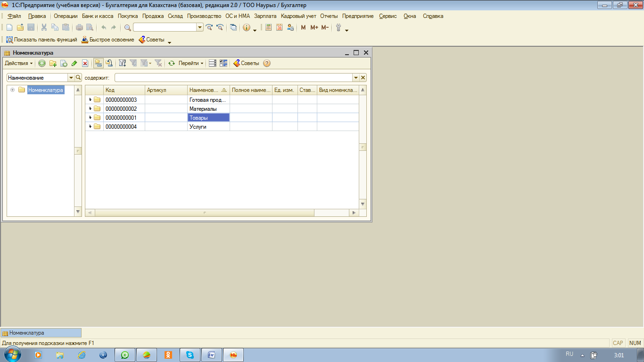The image size is (644, 362).
Task: Click the list settings icon in Номенклатура toolbar
Action: [x=213, y=63]
